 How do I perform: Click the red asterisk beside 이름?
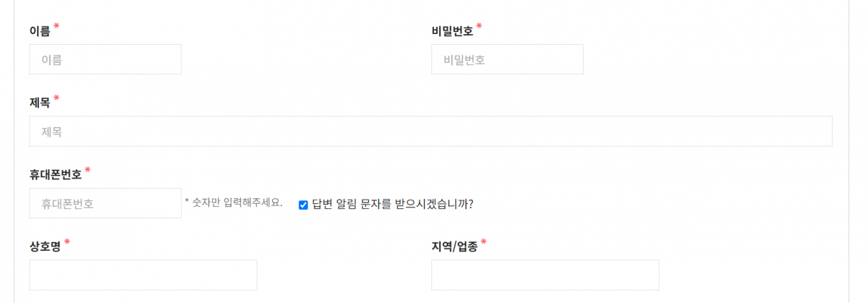point(56,27)
